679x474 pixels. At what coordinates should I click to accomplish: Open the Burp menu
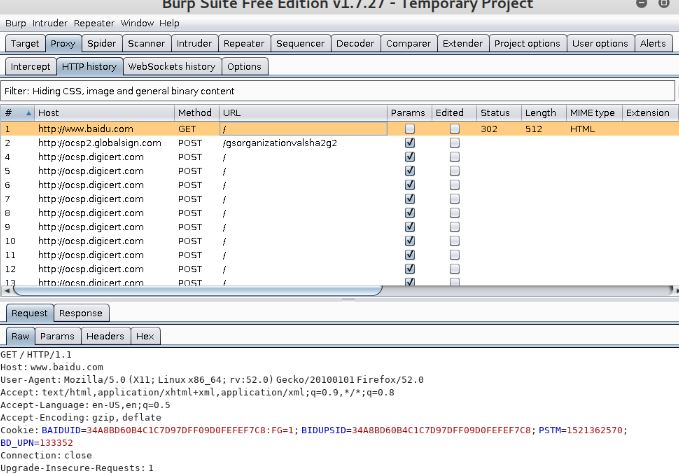click(x=16, y=23)
